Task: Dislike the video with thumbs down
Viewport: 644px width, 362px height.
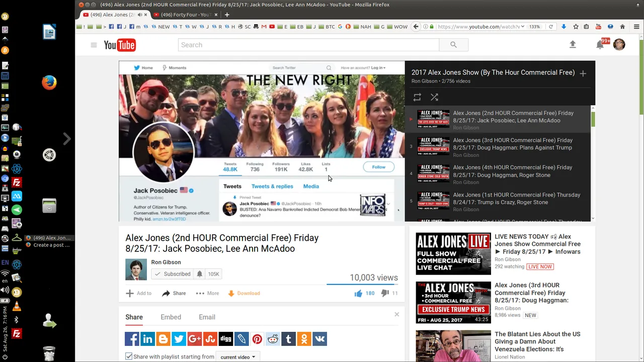Action: point(385,293)
